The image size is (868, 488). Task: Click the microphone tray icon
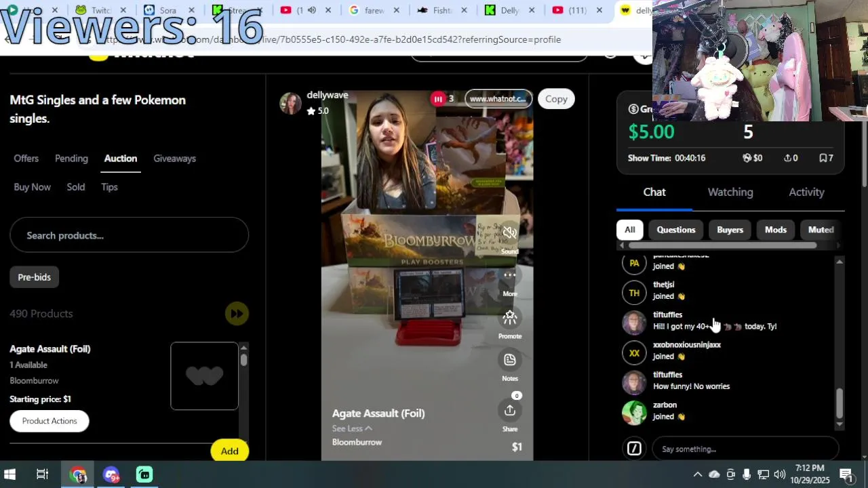click(x=747, y=474)
